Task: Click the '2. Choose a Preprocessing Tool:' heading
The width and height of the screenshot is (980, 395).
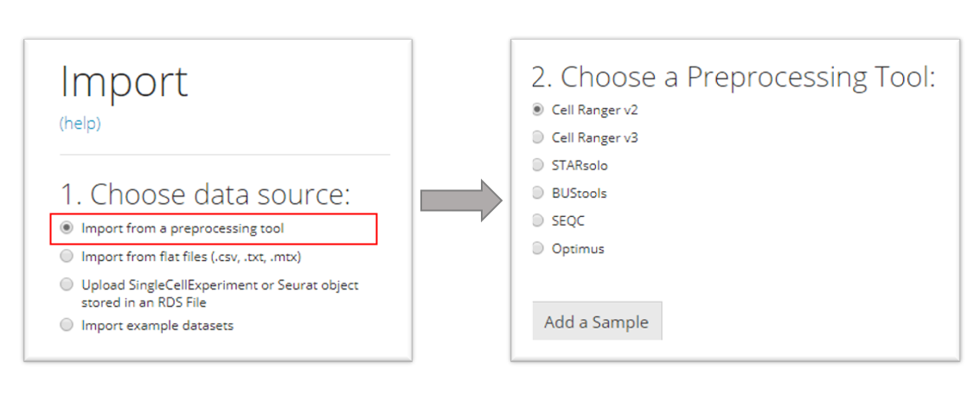Action: point(733,77)
